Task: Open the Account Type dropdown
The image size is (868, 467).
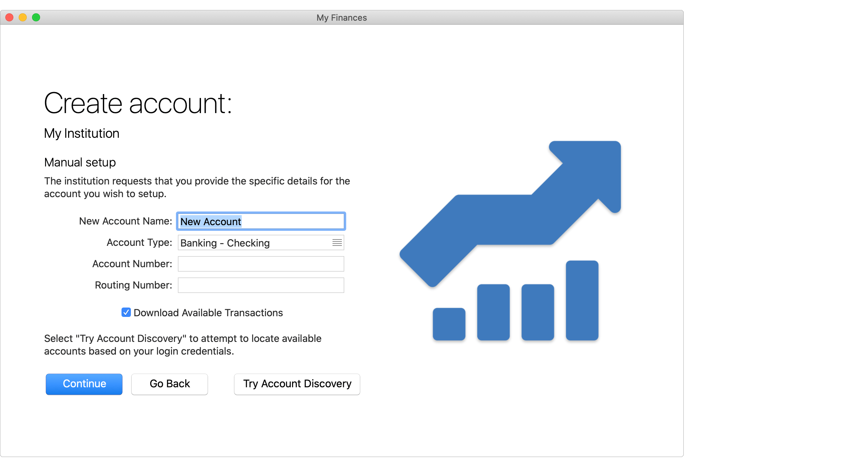Action: click(x=260, y=243)
